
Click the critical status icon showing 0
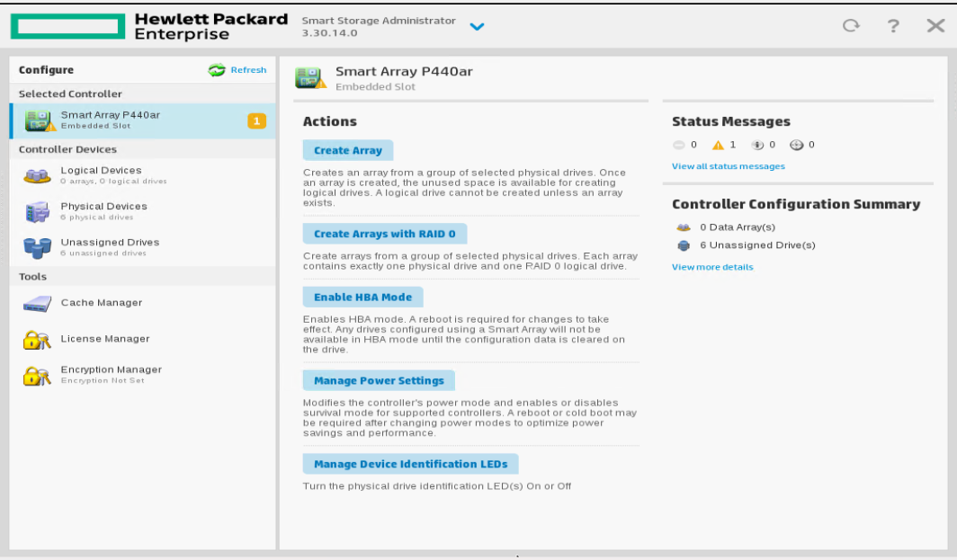[x=679, y=146]
